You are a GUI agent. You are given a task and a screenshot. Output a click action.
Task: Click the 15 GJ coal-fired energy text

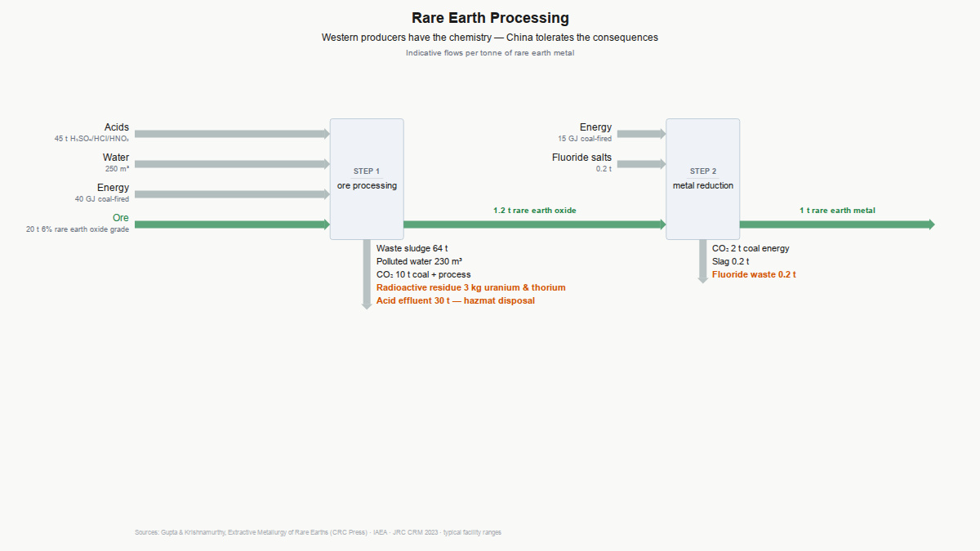(585, 139)
